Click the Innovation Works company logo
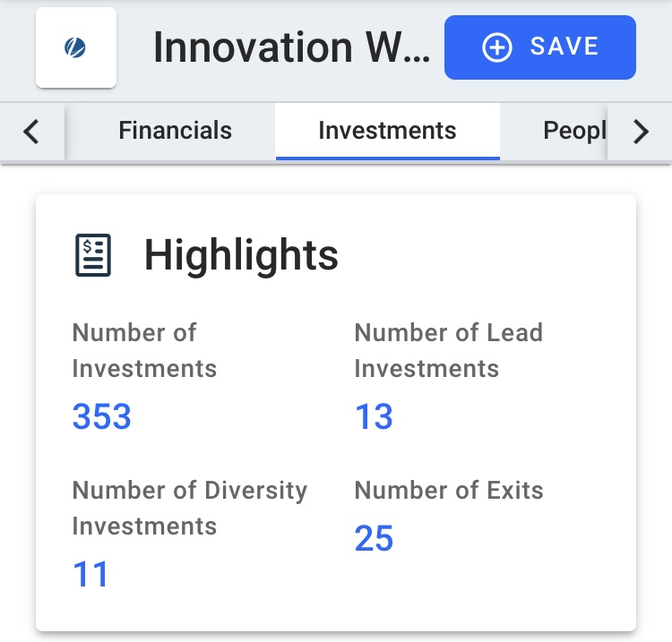 [x=76, y=47]
